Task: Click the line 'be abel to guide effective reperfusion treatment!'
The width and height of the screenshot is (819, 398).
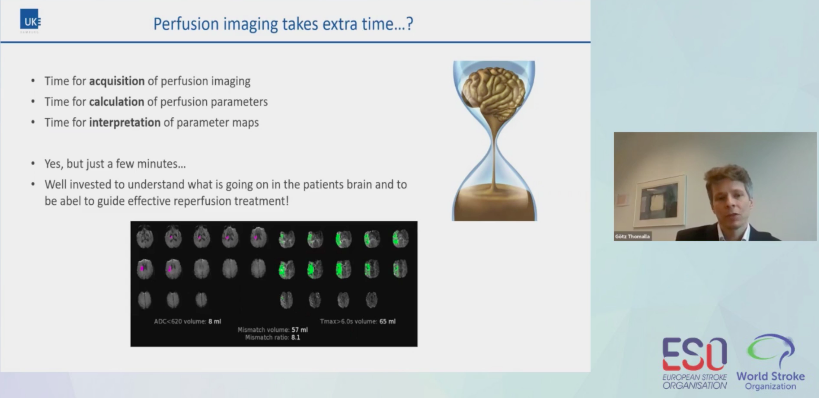Action: tap(167, 201)
